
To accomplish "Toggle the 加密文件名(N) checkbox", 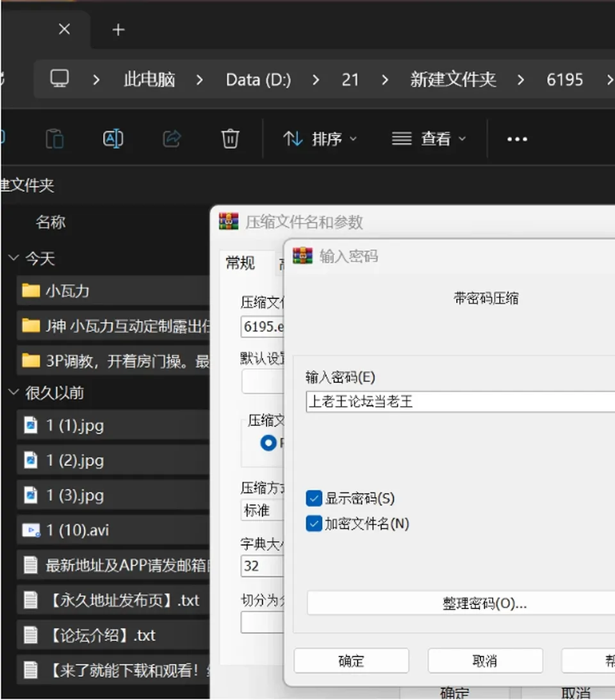I will [314, 523].
